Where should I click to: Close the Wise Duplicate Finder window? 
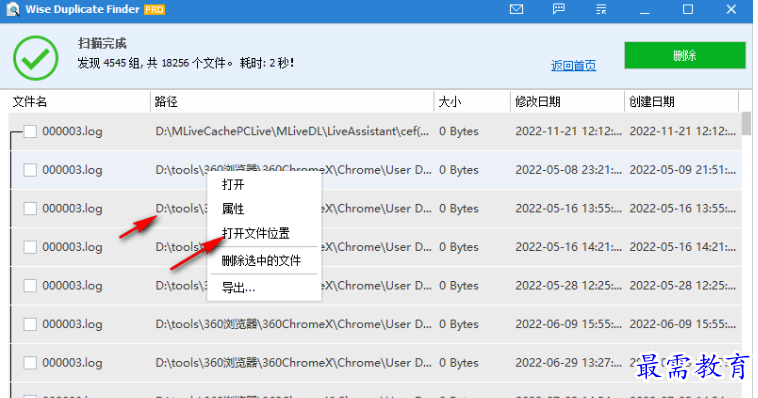(731, 9)
